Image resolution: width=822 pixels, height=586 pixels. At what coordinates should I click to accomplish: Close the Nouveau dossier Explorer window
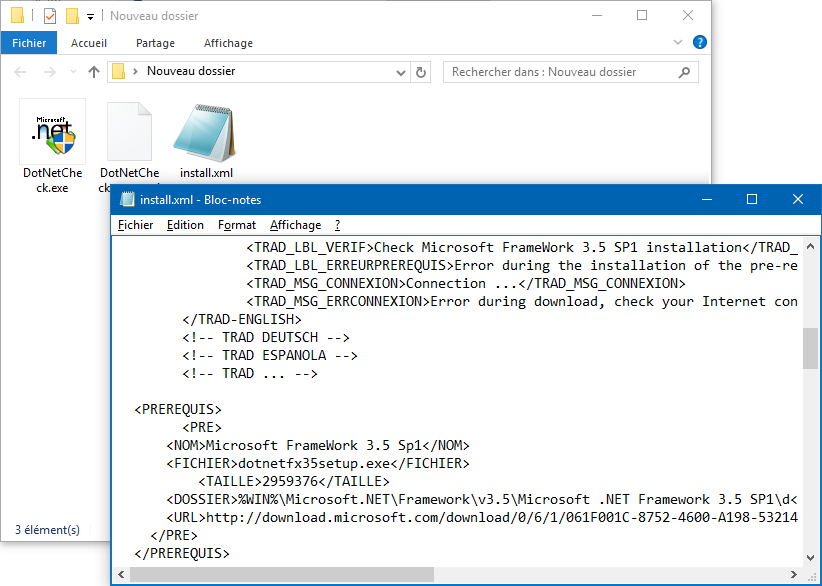click(688, 16)
